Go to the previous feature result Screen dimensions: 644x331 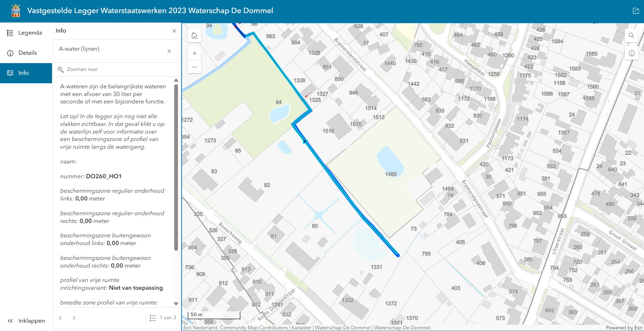tap(60, 318)
